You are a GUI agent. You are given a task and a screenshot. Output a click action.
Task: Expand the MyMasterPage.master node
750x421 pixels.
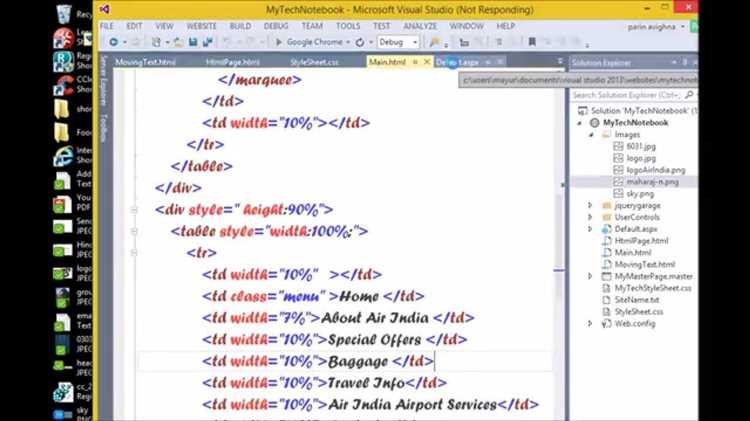590,276
